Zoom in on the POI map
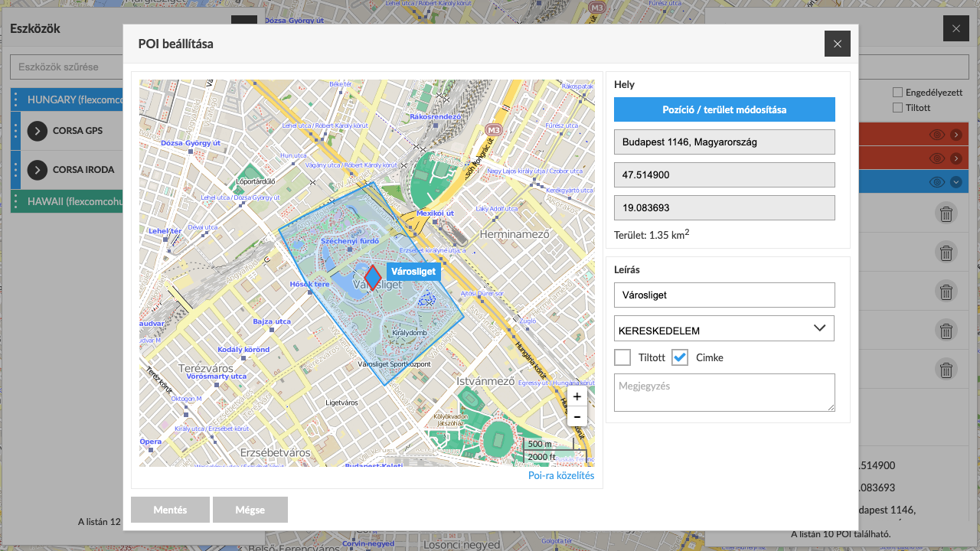The image size is (980, 551). click(577, 396)
